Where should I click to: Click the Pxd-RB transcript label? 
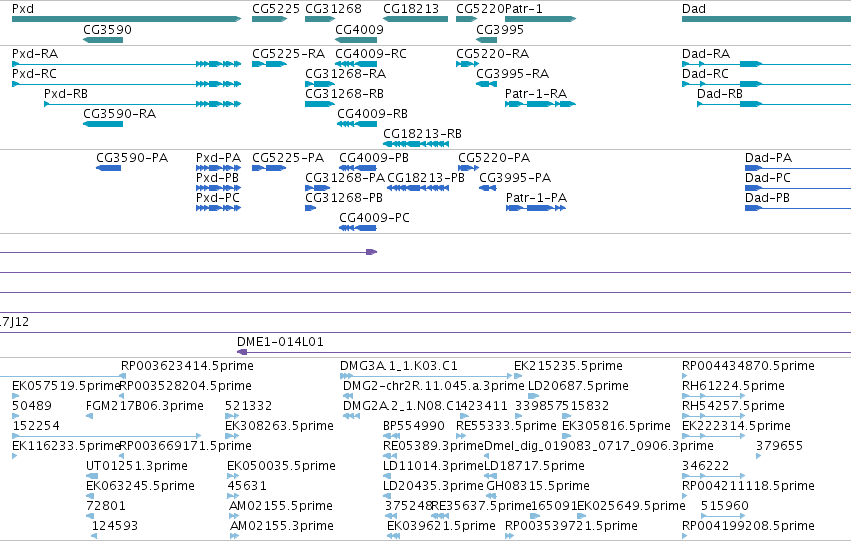[66, 94]
